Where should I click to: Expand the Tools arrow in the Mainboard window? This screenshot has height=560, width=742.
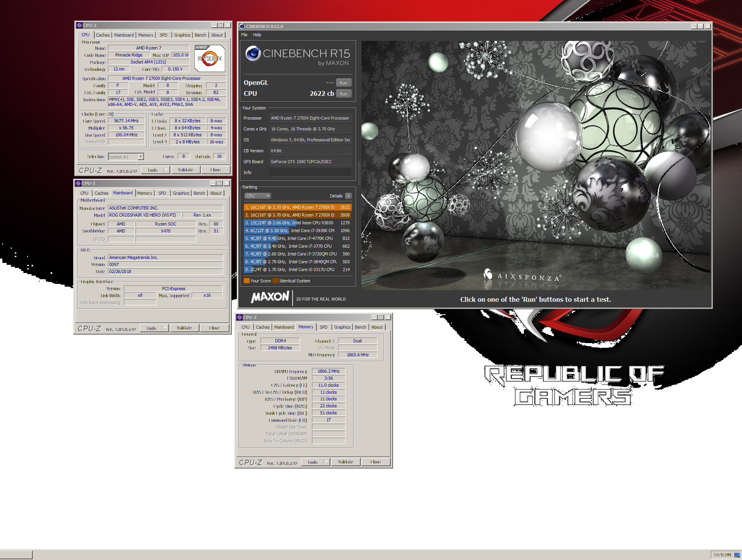(x=165, y=328)
